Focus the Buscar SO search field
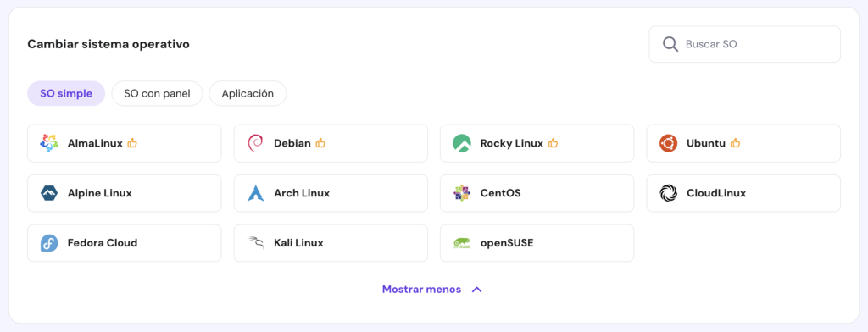The height and width of the screenshot is (332, 868). [744, 44]
